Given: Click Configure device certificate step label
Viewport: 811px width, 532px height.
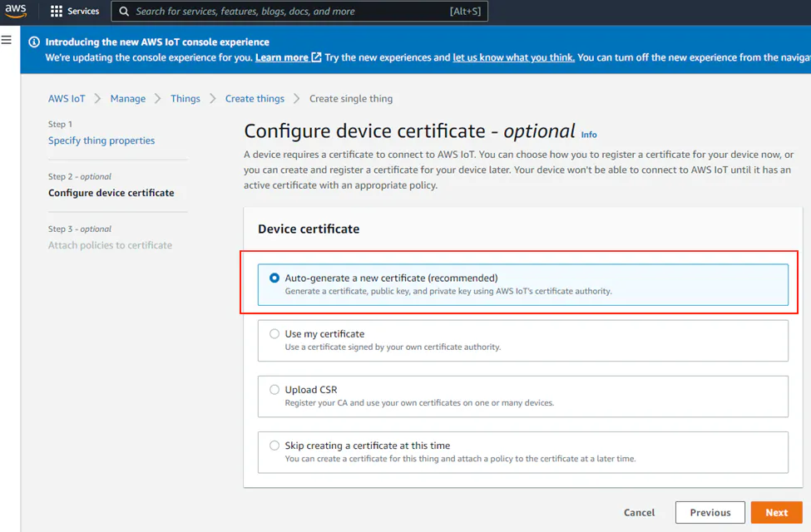Looking at the screenshot, I should point(111,193).
